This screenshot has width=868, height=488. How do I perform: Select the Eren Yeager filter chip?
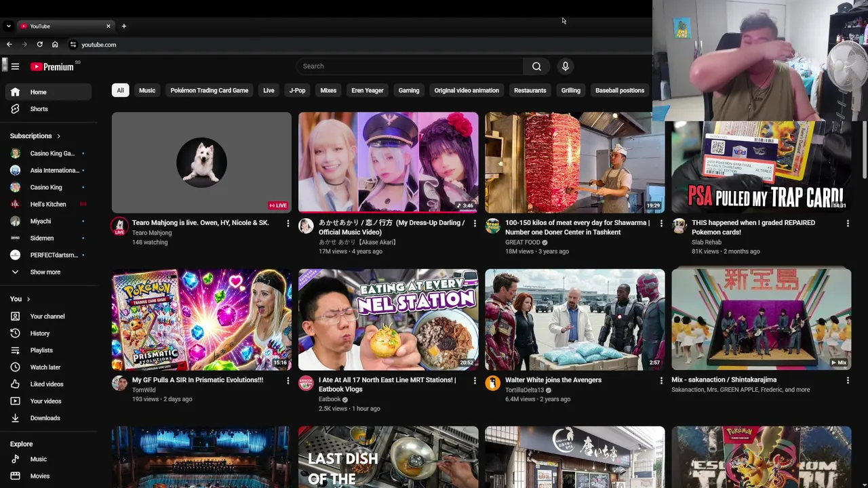[368, 90]
